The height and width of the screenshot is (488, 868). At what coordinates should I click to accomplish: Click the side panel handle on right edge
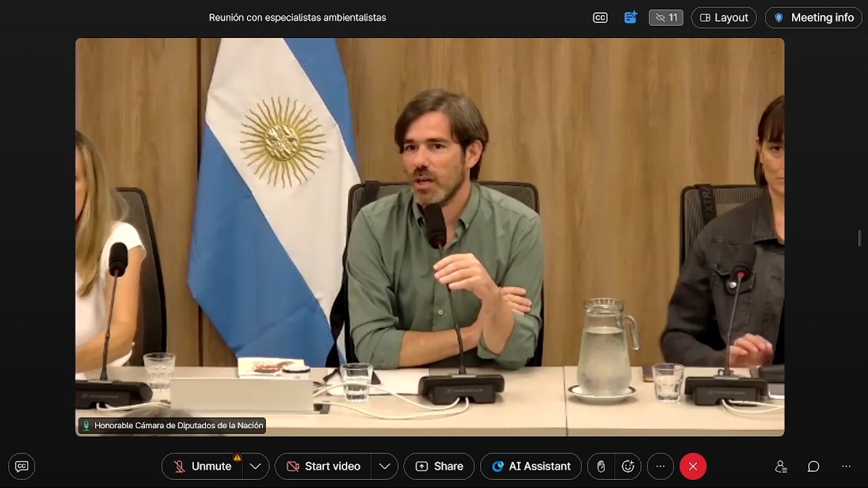pos(860,238)
